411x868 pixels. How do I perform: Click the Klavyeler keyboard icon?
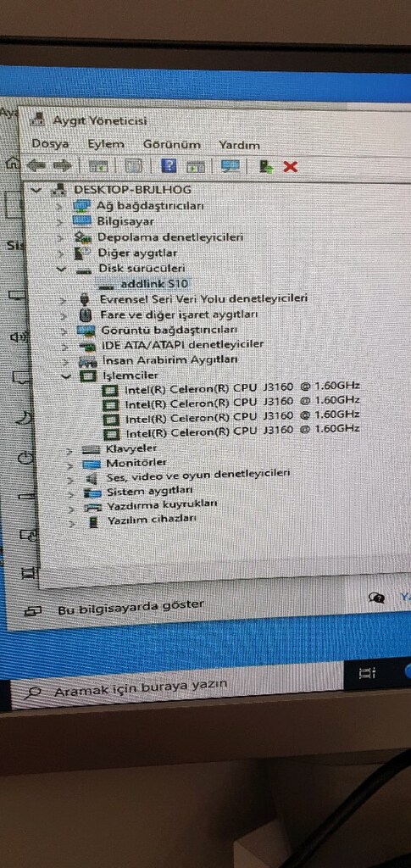pos(92,449)
